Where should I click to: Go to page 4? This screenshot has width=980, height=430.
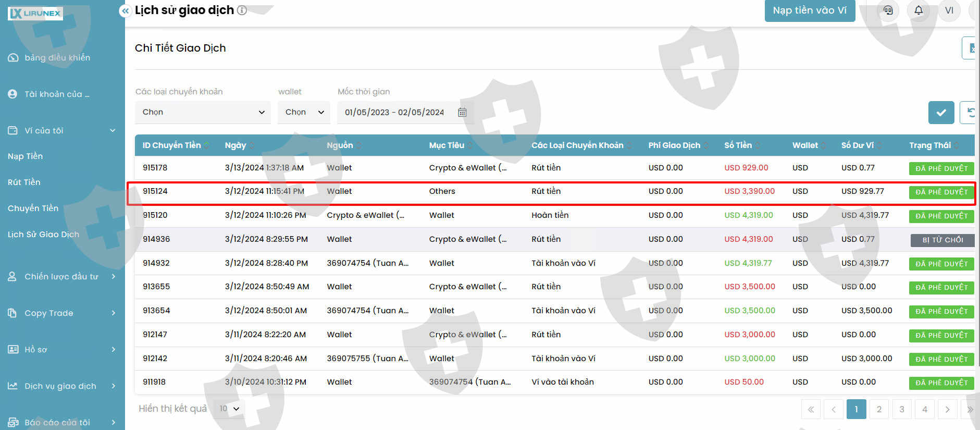[925, 409]
